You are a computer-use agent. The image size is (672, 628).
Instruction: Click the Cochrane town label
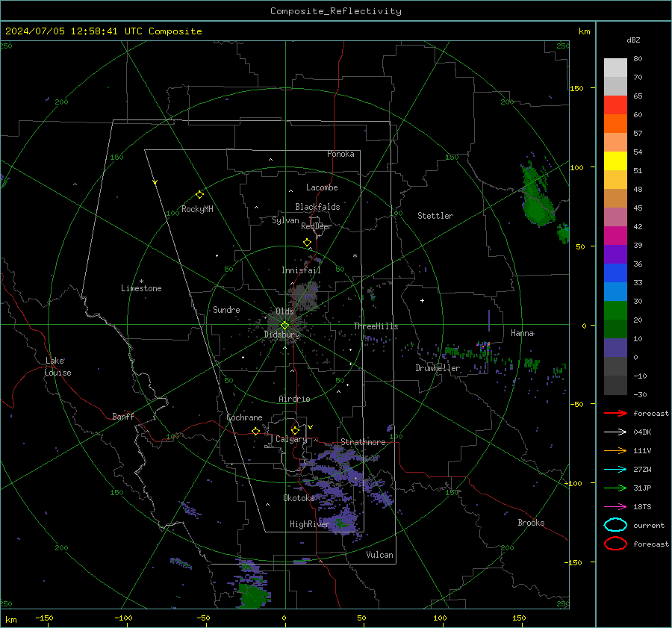coord(244,417)
